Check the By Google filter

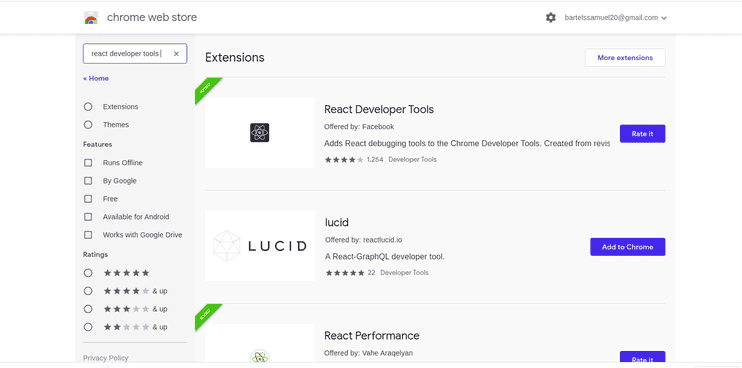coord(88,181)
